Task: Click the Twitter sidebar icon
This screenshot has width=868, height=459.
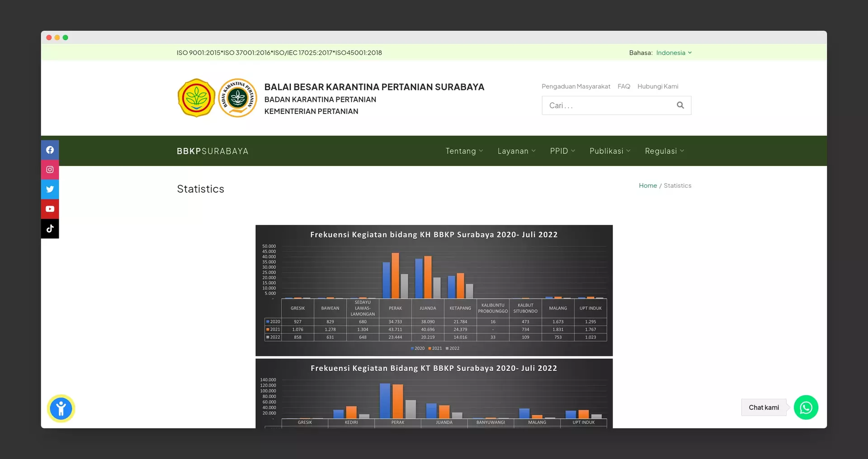Action: click(x=50, y=189)
